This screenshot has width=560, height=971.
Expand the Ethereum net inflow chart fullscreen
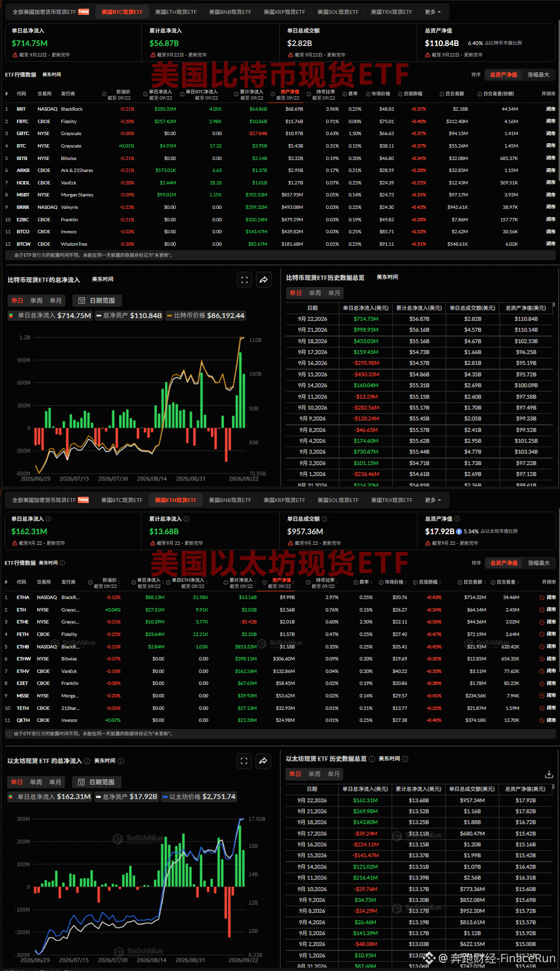(x=244, y=761)
